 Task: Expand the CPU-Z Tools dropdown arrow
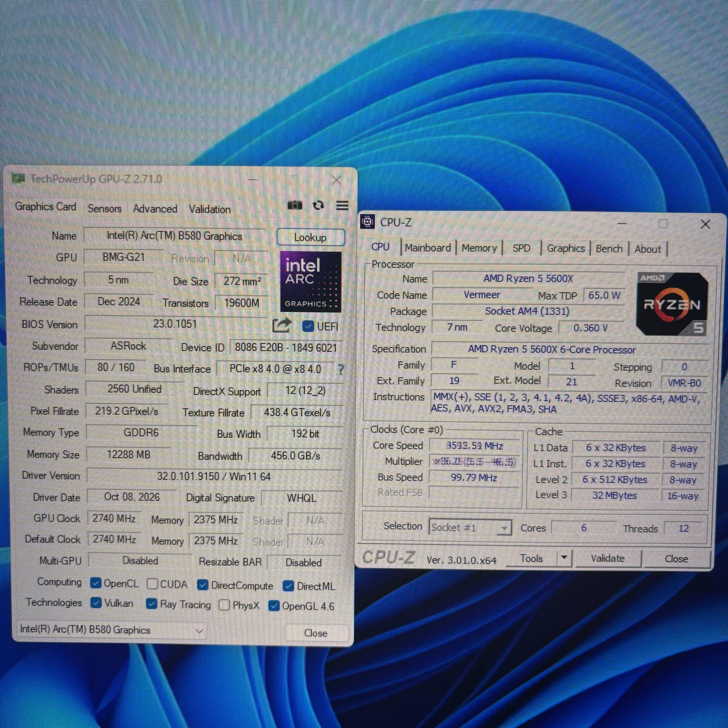pyautogui.click(x=564, y=558)
